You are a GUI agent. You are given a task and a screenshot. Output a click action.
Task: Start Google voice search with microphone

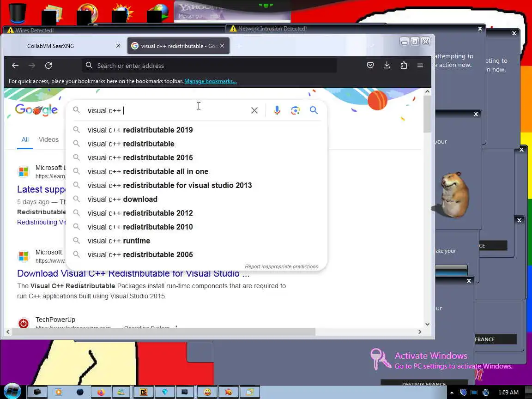tap(277, 110)
